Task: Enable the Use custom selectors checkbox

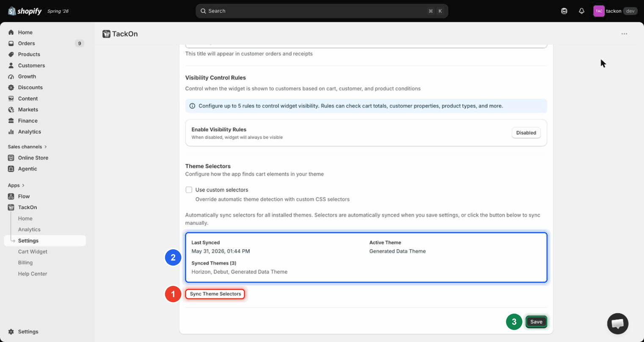Action: [189, 190]
